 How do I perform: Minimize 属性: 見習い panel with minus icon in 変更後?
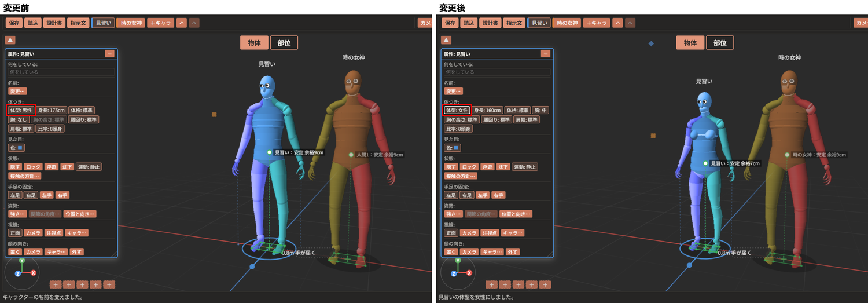[545, 53]
